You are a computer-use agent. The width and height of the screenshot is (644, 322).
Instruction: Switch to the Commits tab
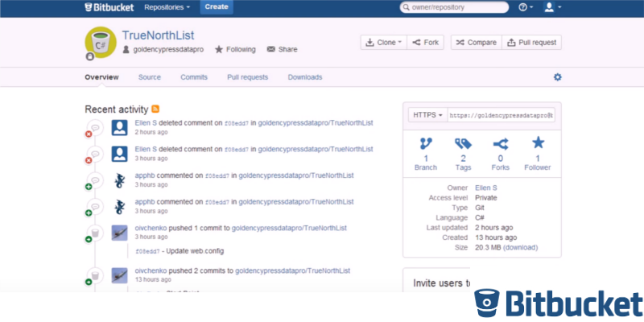[193, 77]
